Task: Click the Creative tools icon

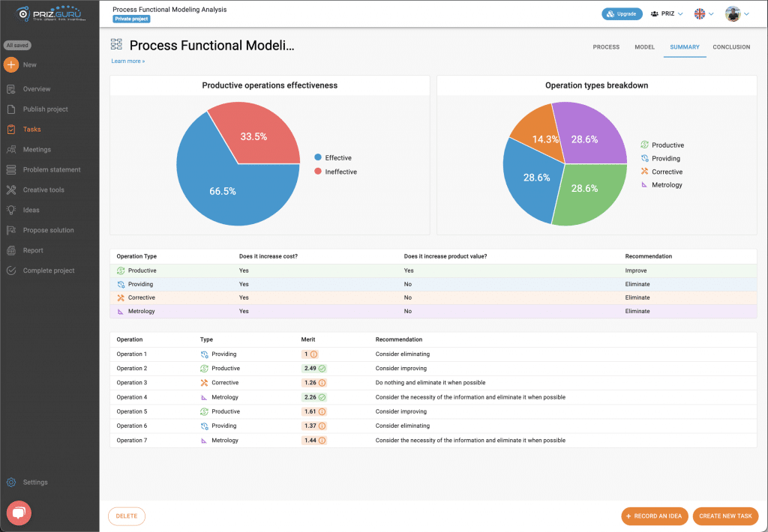Action: (x=11, y=190)
